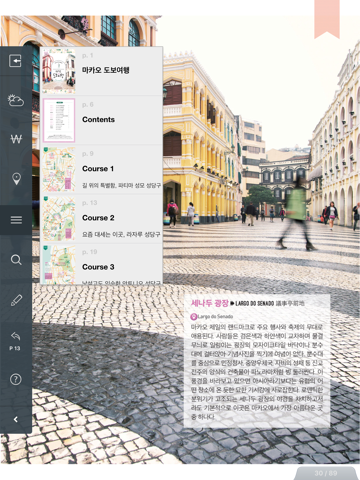360x480 pixels.
Task: Open the currency won icon
Action: tap(16, 139)
